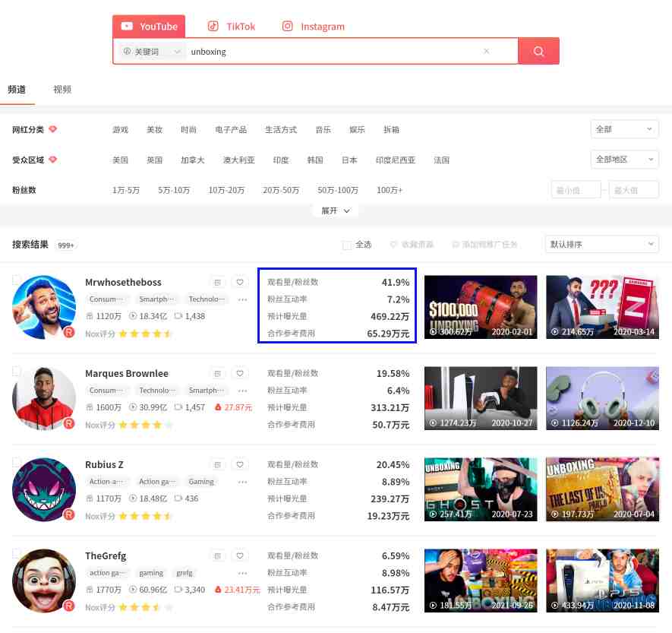Screen dimensions: 672x633
Task: Click the Nox star rating of Rubius Z
Action: [145, 516]
